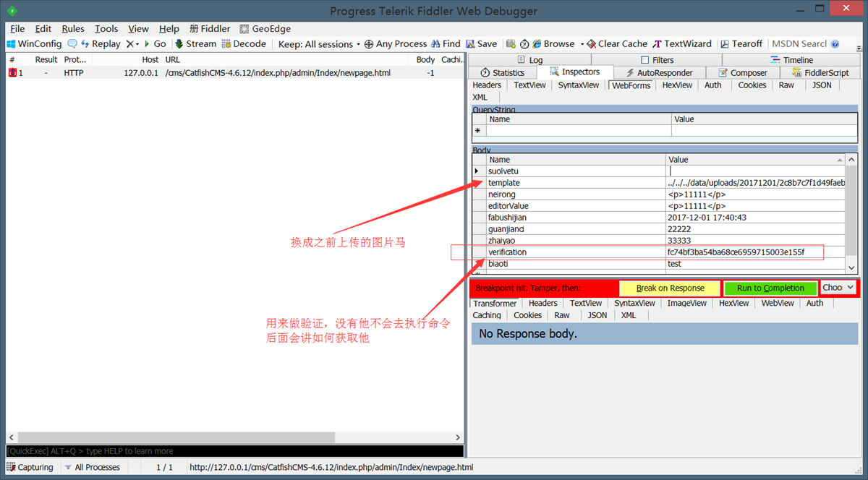Select session 1 newpage.html row
Viewport: 868px width, 480px height.
(234, 73)
